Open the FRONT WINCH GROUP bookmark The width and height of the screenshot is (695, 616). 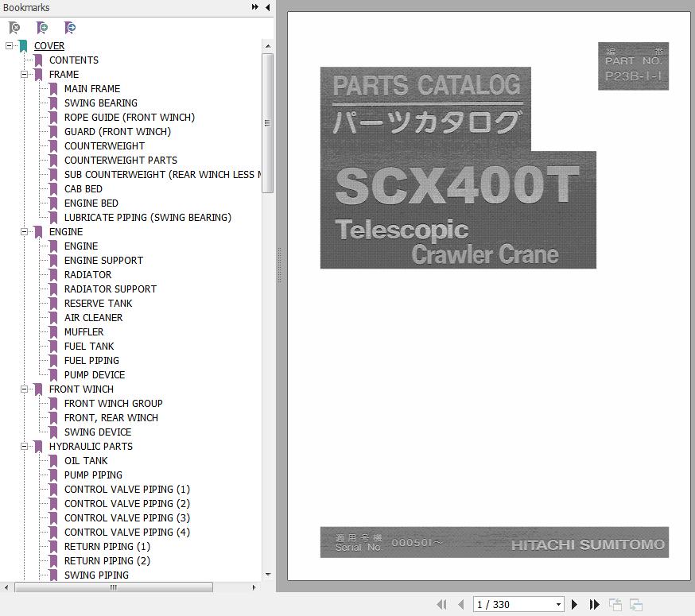[113, 404]
